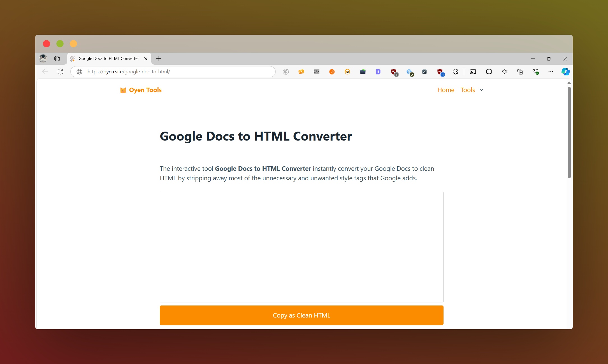Open the Tools menu
Viewport: 608px width, 364px height.
468,90
